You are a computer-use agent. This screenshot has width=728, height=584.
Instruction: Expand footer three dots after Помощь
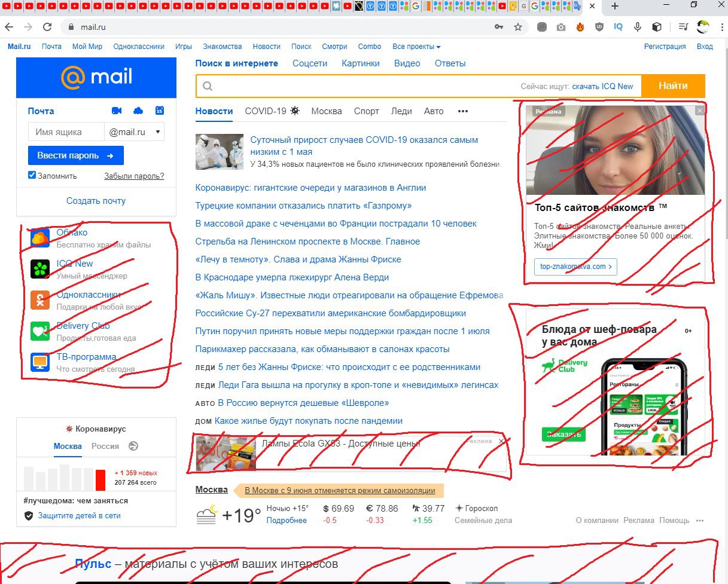(x=700, y=521)
